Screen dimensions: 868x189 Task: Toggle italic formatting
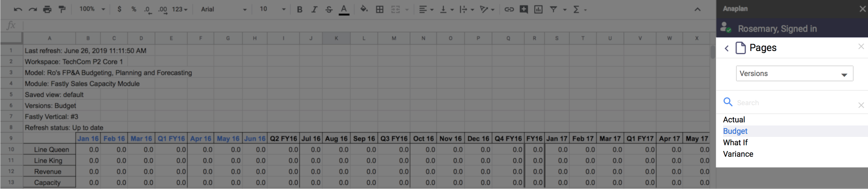(314, 9)
